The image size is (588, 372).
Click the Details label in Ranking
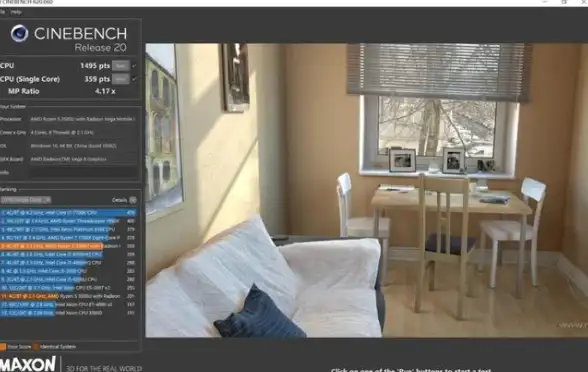(119, 200)
